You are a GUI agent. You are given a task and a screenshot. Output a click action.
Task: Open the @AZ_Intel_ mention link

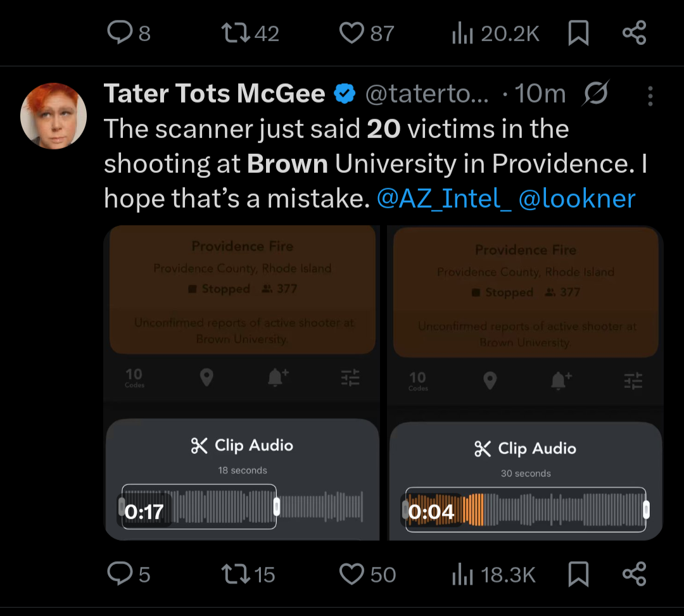coord(443,199)
